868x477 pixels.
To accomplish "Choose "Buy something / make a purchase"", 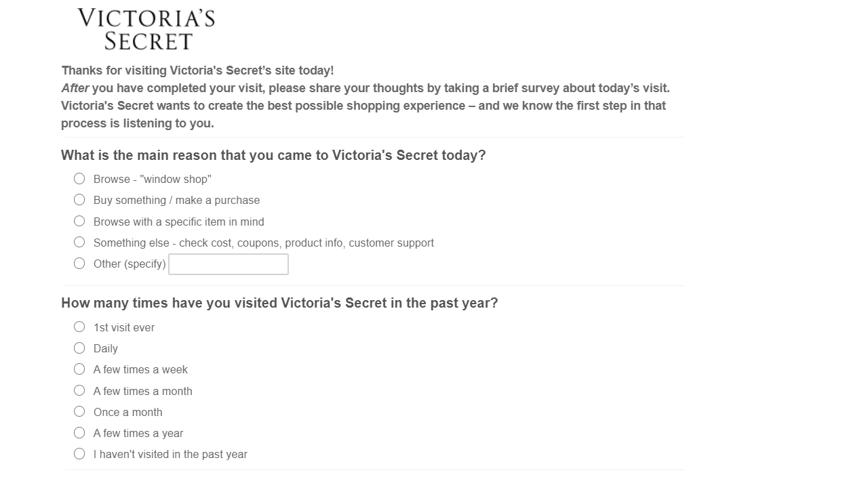I will 79,200.
